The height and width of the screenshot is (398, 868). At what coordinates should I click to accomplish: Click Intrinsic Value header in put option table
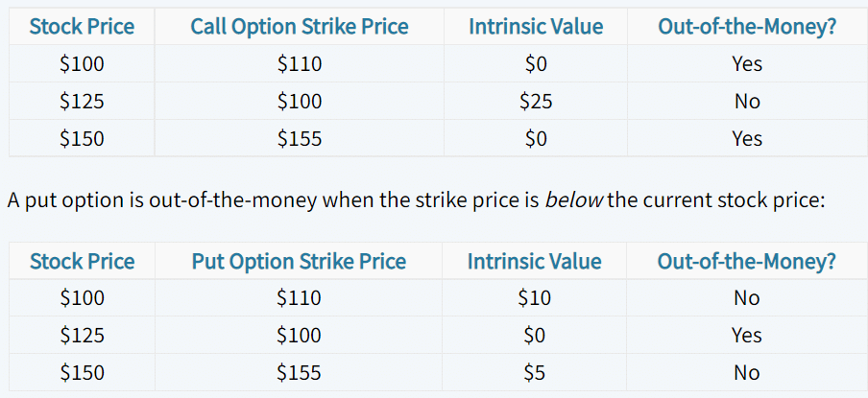(535, 261)
